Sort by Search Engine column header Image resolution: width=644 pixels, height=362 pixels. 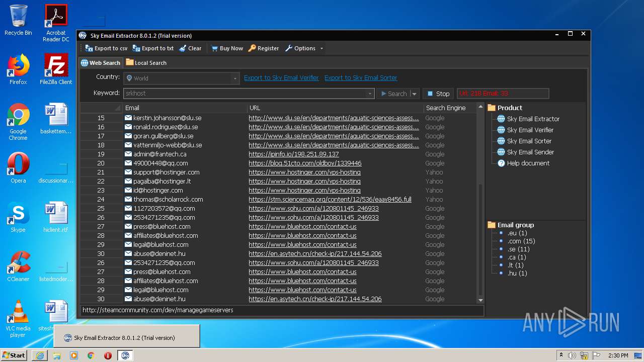pyautogui.click(x=450, y=108)
